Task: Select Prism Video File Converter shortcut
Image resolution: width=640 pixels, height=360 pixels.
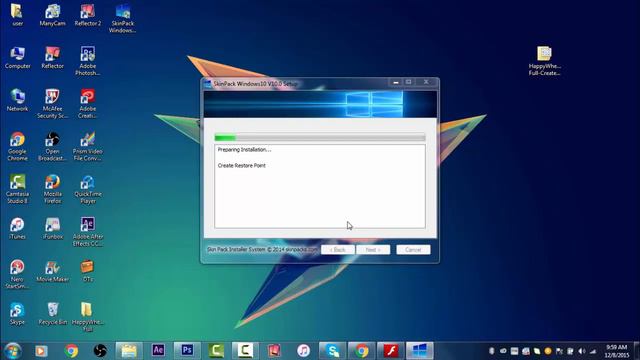Action: point(87,146)
